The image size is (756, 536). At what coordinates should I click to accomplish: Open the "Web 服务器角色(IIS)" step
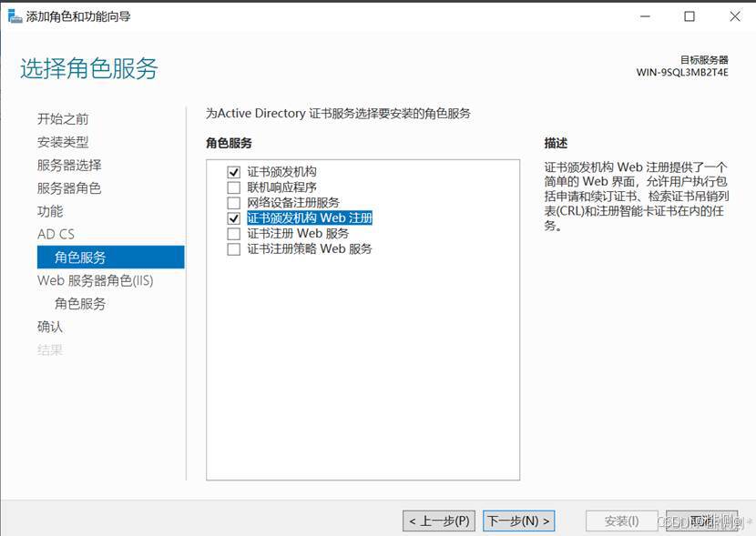click(95, 280)
